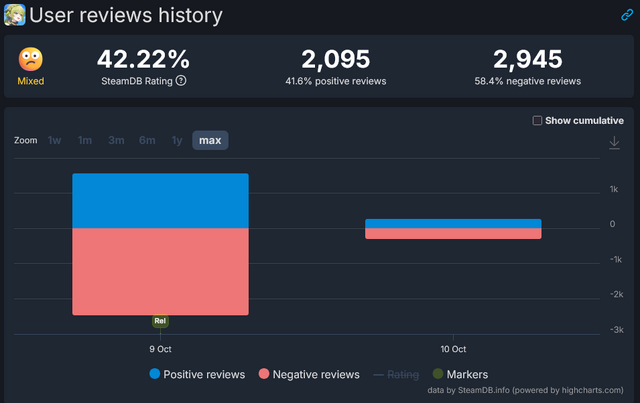The height and width of the screenshot is (403, 640).
Task: Click the game app icon next to title
Action: tap(15, 15)
